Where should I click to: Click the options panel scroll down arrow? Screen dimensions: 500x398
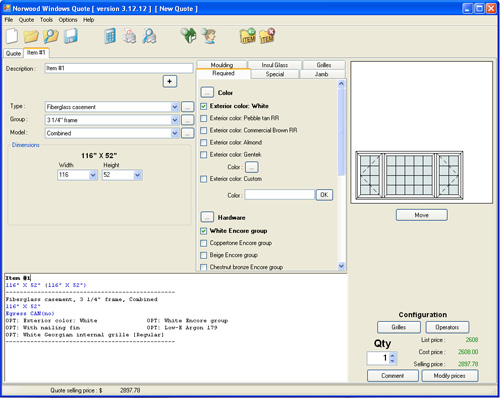pos(341,266)
